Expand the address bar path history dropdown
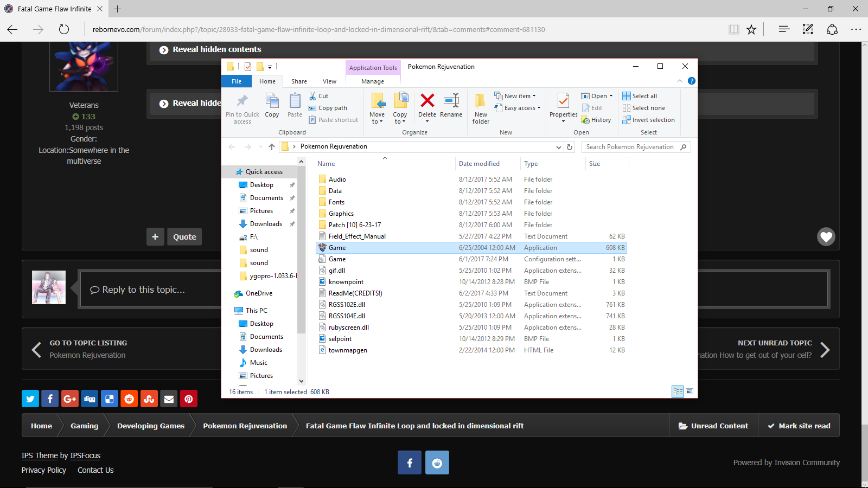This screenshot has height=488, width=868. (558, 147)
